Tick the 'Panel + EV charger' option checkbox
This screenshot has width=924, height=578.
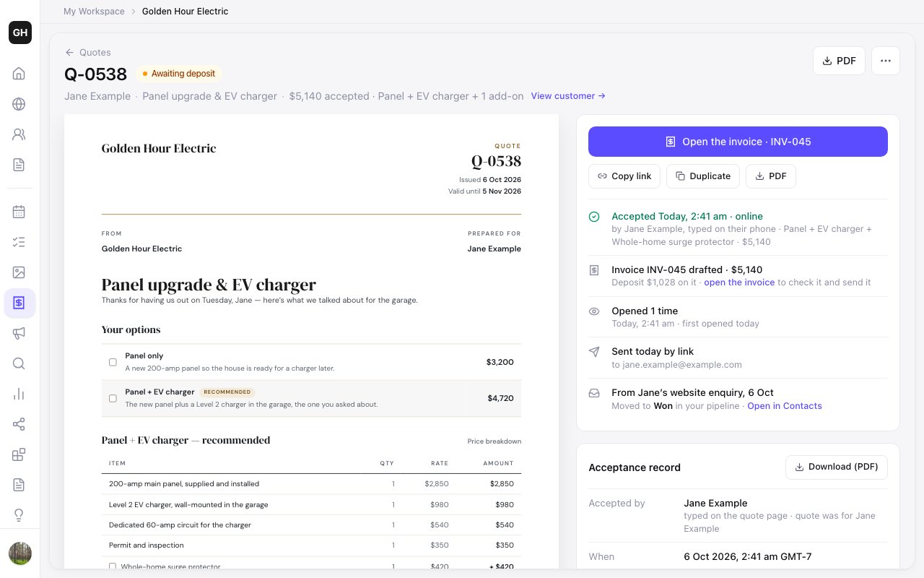[x=113, y=398]
